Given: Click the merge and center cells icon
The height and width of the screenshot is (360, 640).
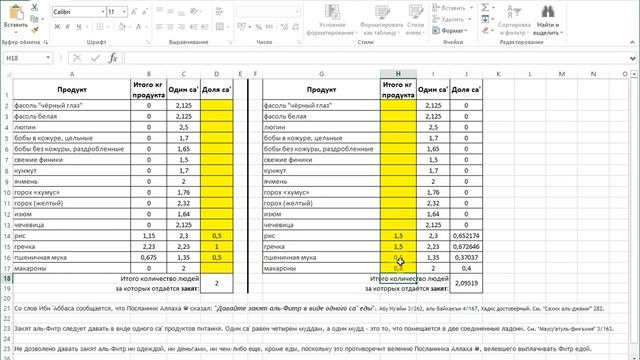Looking at the screenshot, I should tap(220, 27).
